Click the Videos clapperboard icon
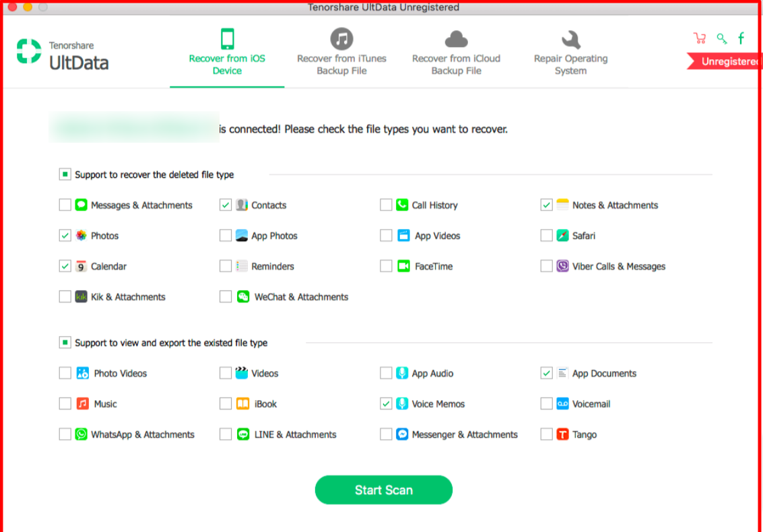This screenshot has width=763, height=532. 242,373
